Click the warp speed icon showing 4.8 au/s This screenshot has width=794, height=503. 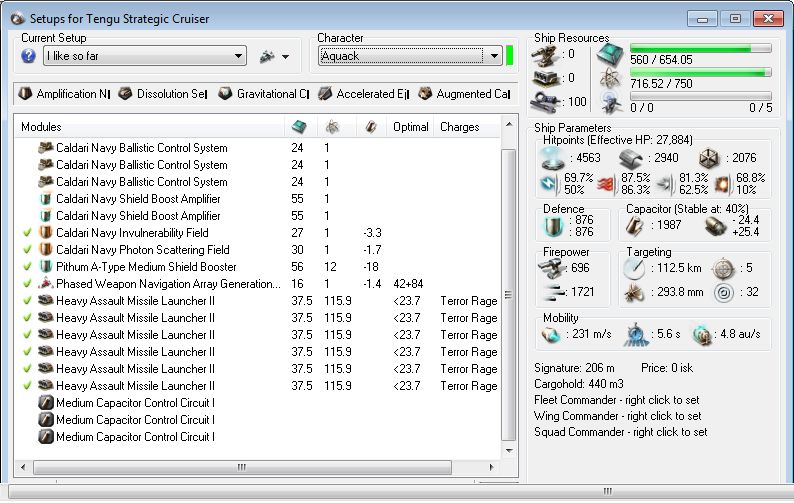click(x=702, y=335)
